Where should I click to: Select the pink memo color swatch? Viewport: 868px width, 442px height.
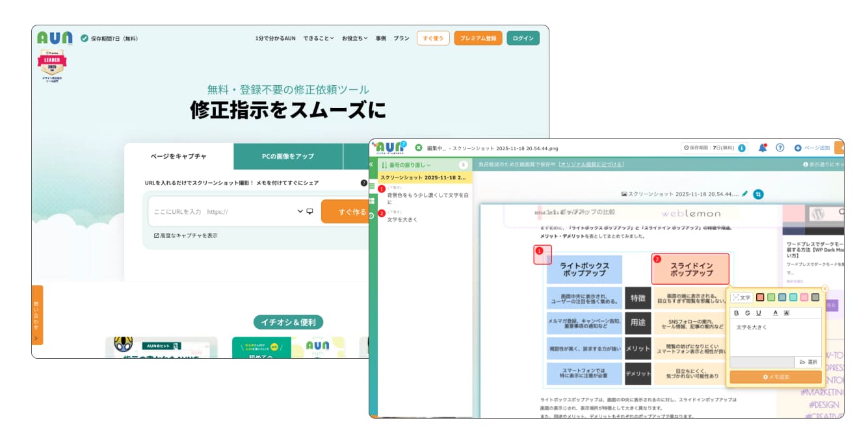(x=804, y=297)
